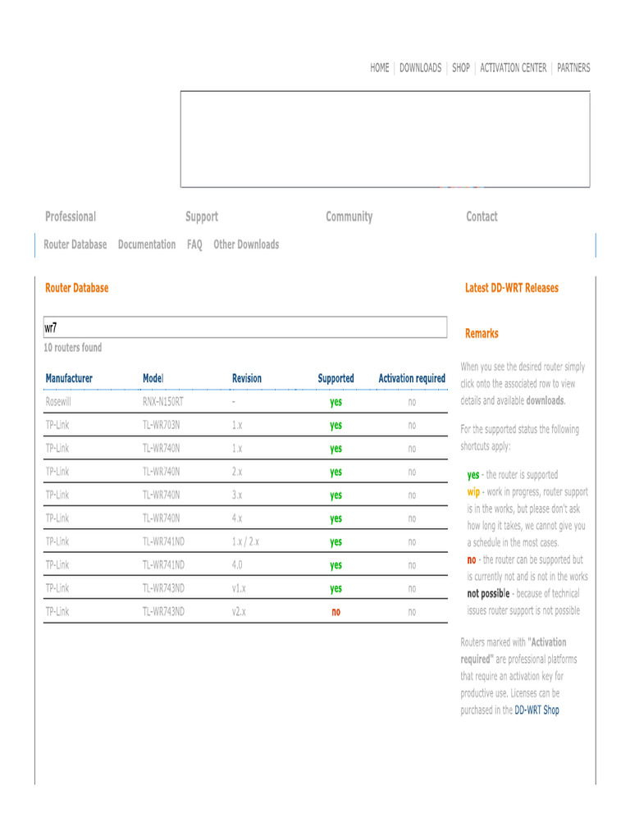630x840 pixels.
Task: Select TL-WR740N revision 3.x row
Action: tap(245, 495)
